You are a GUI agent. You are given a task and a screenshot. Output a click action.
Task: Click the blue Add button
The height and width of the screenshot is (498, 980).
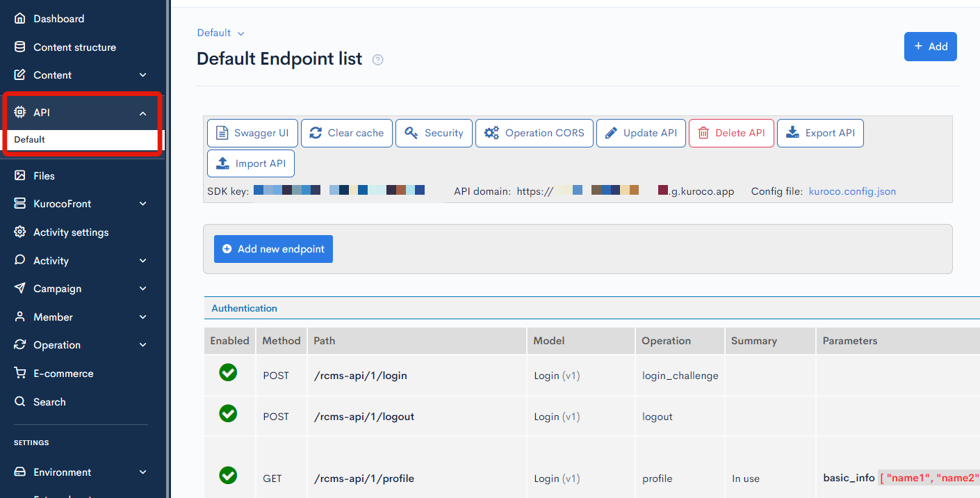click(x=931, y=47)
